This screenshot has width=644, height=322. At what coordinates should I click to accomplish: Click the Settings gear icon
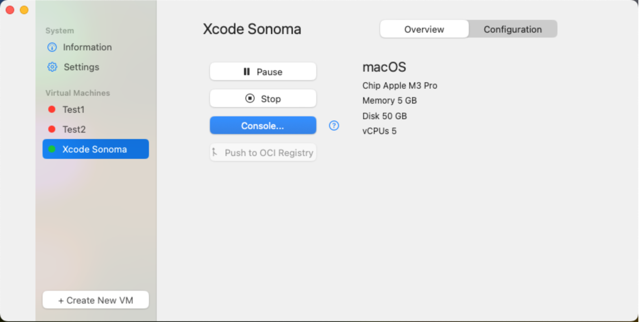pos(52,67)
